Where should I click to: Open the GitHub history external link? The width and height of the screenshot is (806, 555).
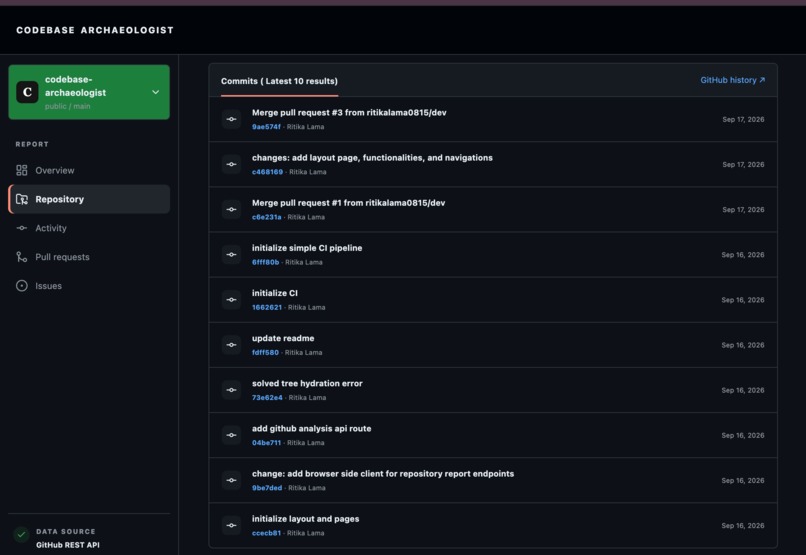732,80
